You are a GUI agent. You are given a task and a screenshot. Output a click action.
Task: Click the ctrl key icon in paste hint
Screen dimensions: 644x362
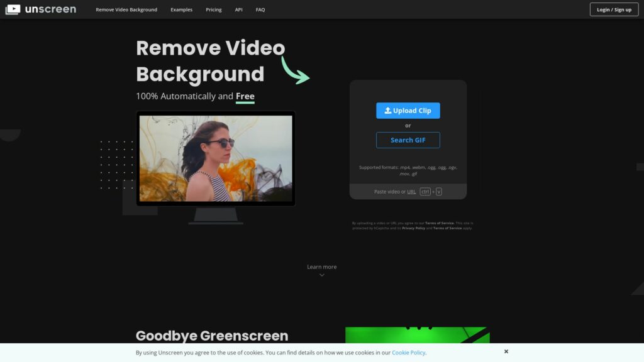point(425,192)
